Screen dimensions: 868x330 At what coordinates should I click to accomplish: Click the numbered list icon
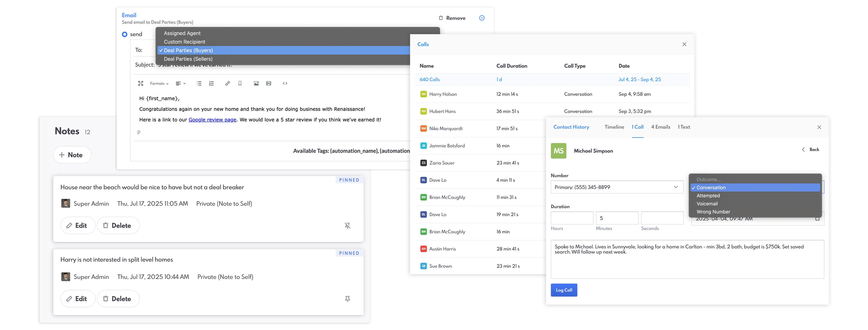coord(211,83)
